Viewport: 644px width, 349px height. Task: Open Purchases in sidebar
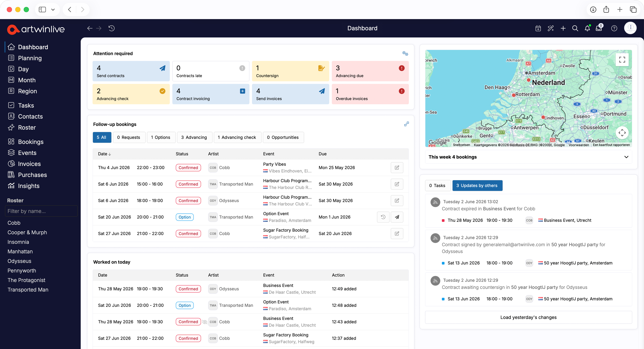[x=33, y=175]
